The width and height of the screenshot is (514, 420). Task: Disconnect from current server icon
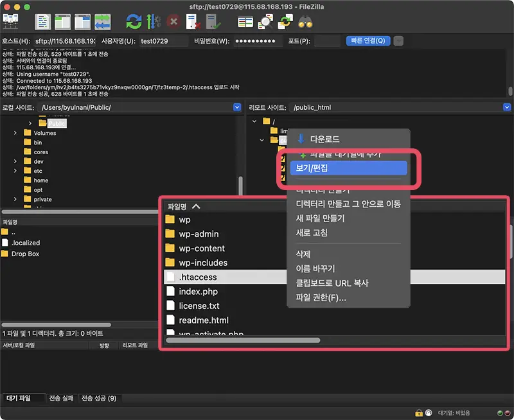193,22
